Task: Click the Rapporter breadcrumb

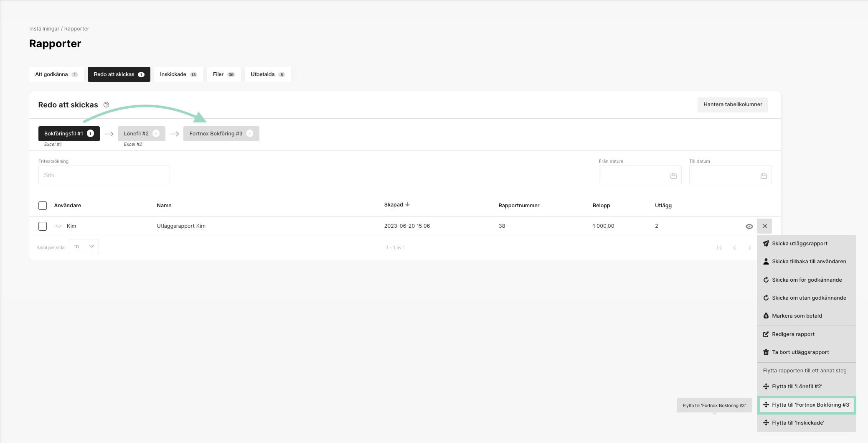Action: [76, 29]
